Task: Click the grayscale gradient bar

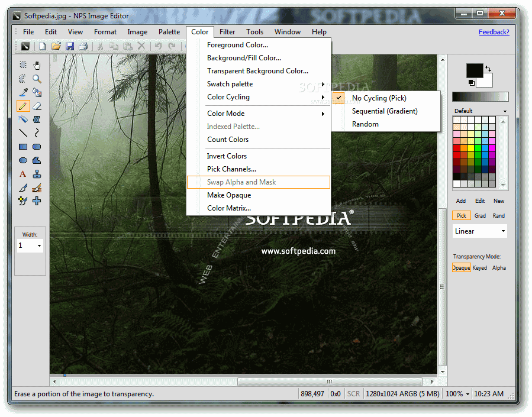Action: pos(480,96)
